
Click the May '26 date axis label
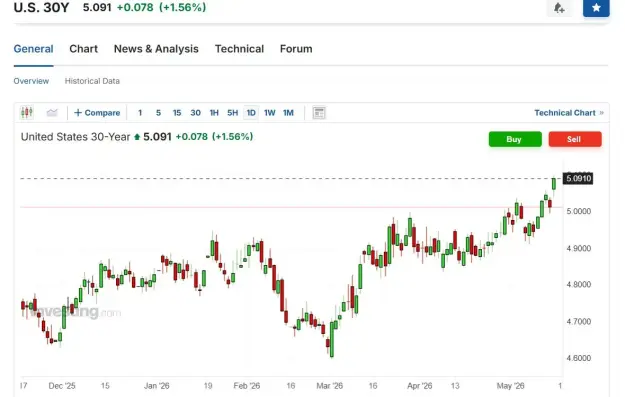tap(510, 386)
